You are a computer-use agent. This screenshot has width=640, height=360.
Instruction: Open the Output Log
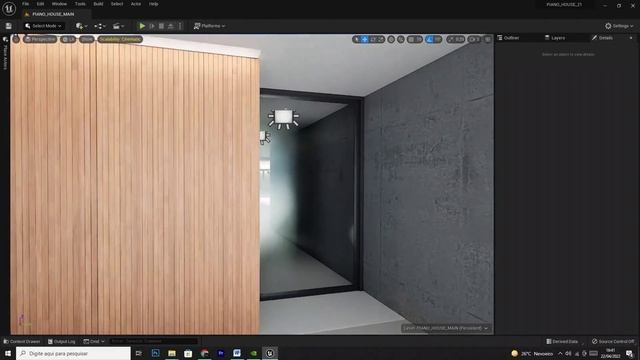[62, 341]
